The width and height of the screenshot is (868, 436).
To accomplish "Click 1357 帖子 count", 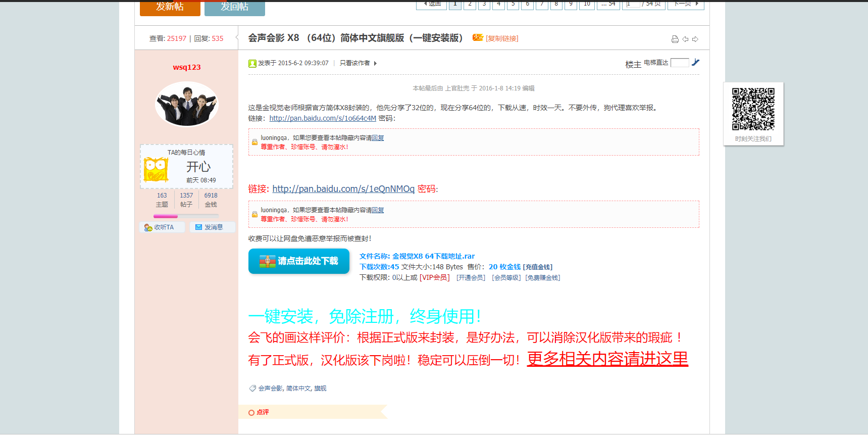I will click(x=186, y=200).
